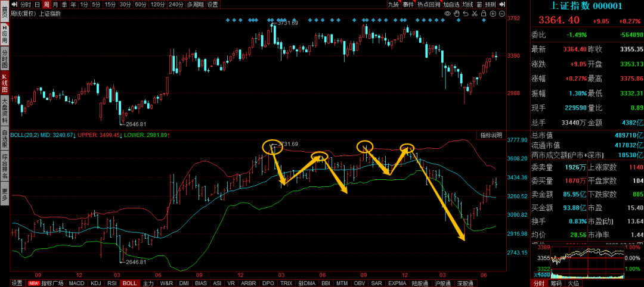Zoom out with the minus circle icon
Screen dimensions: 644x287
[x=501, y=14]
